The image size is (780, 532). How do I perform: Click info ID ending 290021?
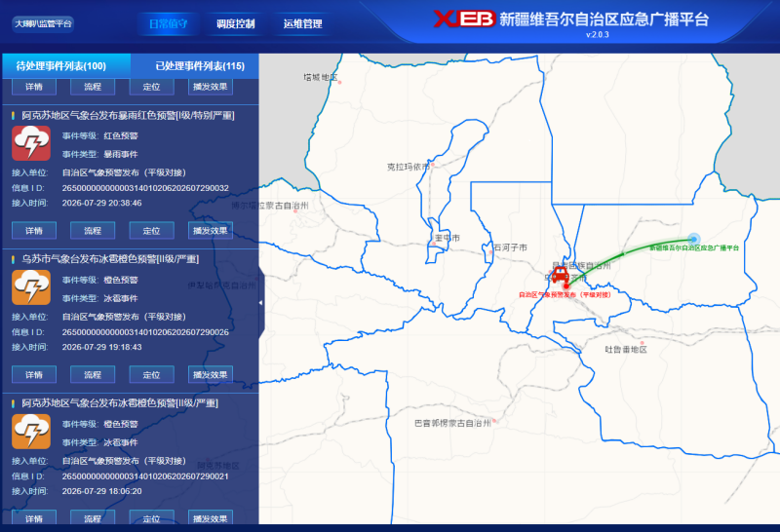tap(145, 476)
